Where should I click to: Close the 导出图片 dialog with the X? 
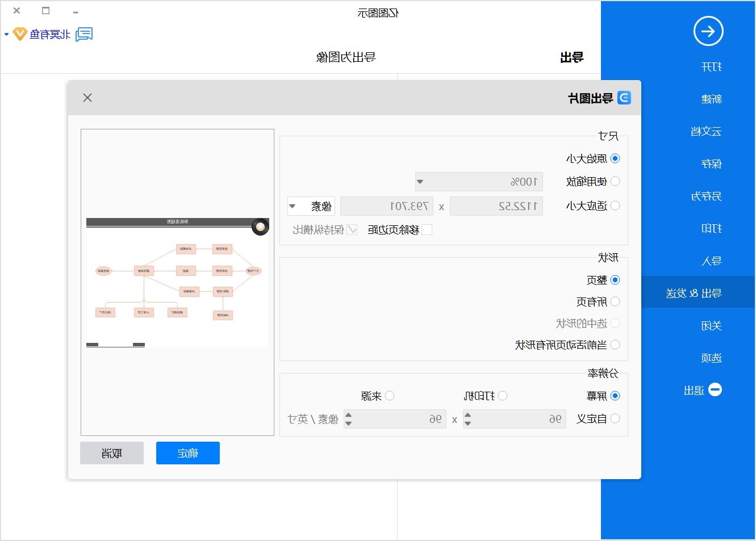[87, 98]
